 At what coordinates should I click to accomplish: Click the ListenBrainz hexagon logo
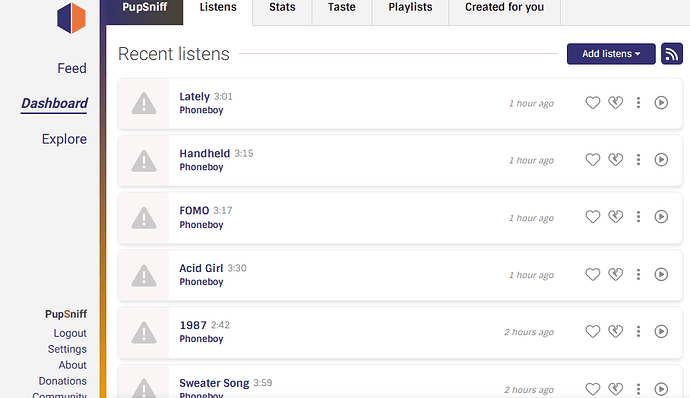coord(71,18)
